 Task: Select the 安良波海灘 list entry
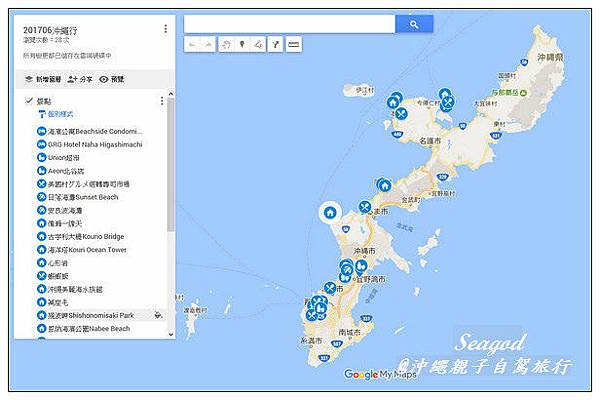coord(59,210)
